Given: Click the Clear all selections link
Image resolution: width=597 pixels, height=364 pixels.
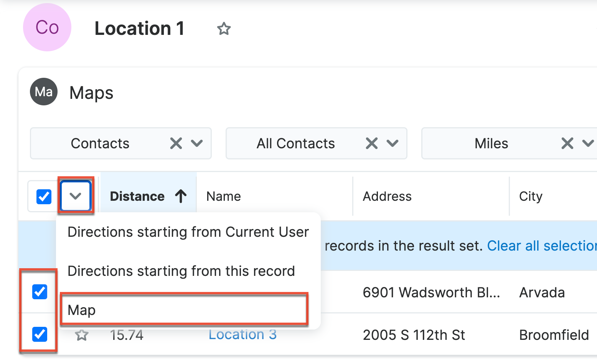Looking at the screenshot, I should click(x=541, y=246).
